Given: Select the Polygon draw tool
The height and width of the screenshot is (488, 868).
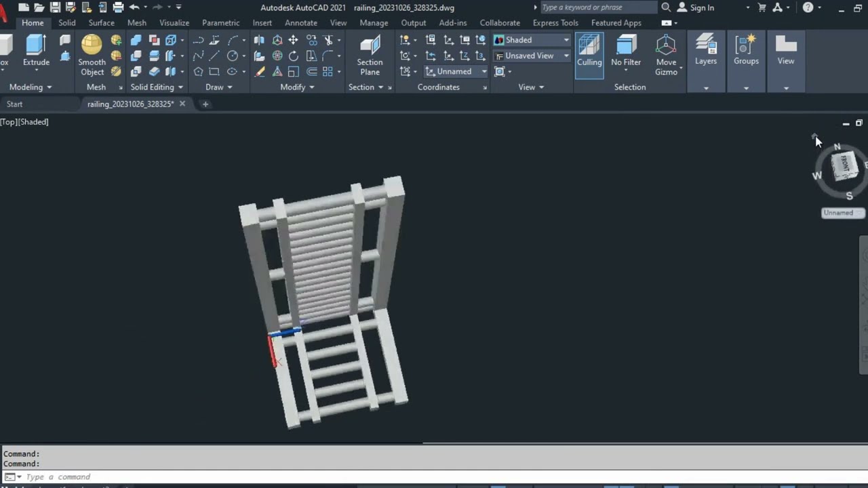Looking at the screenshot, I should pyautogui.click(x=198, y=71).
